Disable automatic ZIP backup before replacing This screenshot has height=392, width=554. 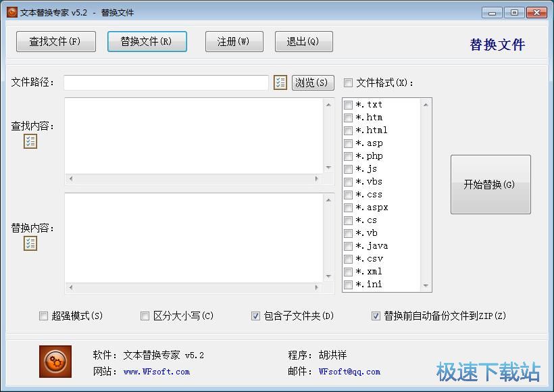376,316
